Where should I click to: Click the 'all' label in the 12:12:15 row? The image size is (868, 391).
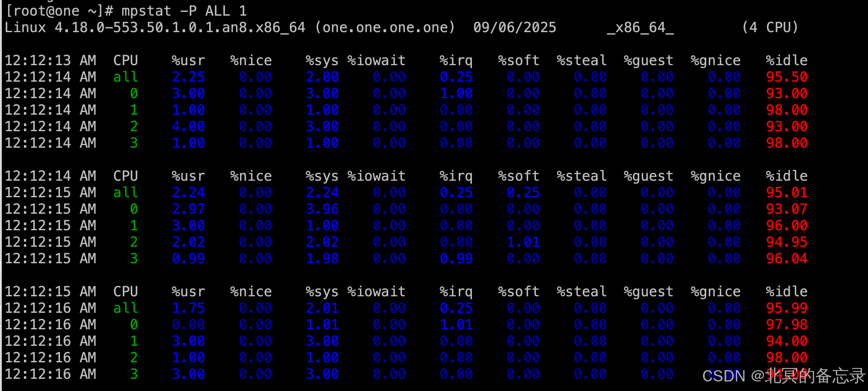coord(125,192)
